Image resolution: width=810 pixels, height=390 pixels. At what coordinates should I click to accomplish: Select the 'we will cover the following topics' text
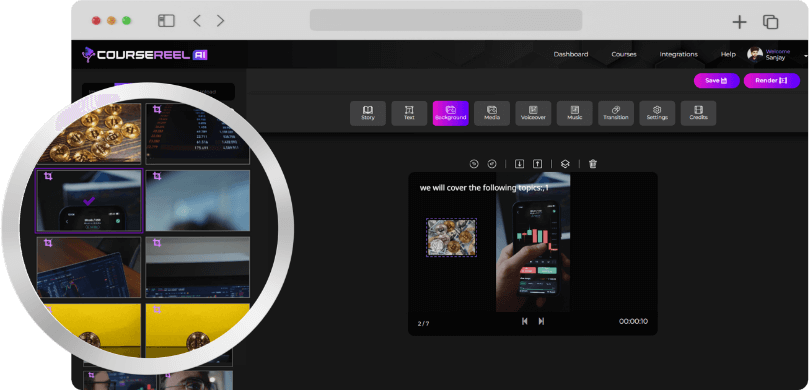point(484,188)
